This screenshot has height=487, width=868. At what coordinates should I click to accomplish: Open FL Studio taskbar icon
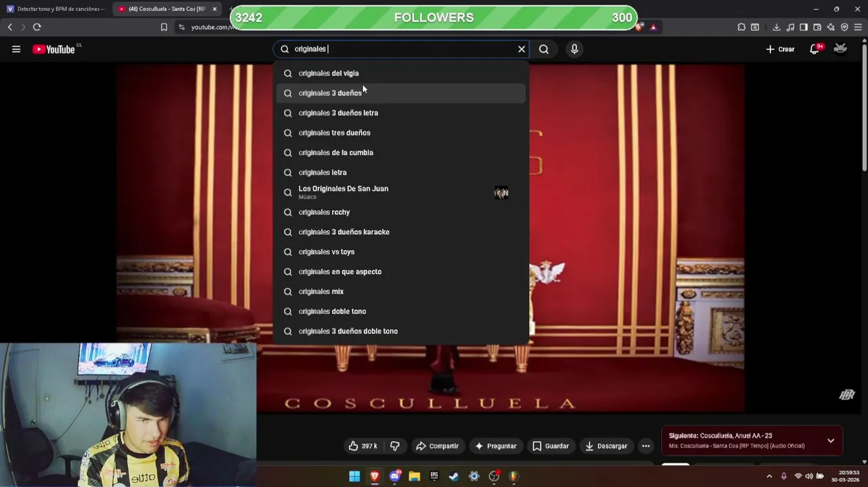(x=514, y=476)
